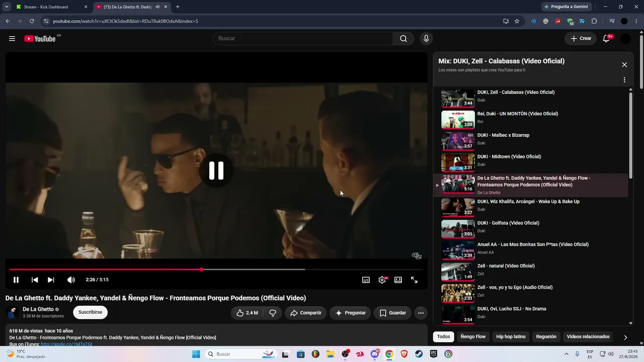The height and width of the screenshot is (362, 644).
Task: Open more actions ellipsis under video
Action: [x=421, y=313]
